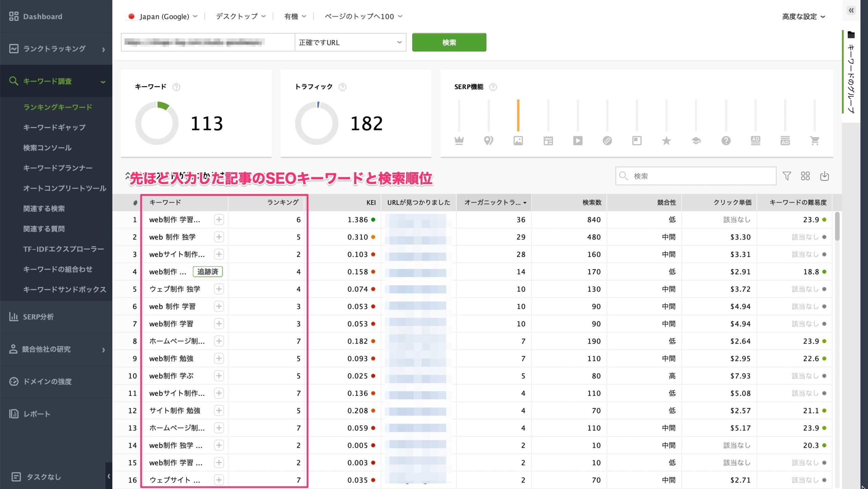Click the crown SERP feature icon
The width and height of the screenshot is (868, 489).
(459, 140)
